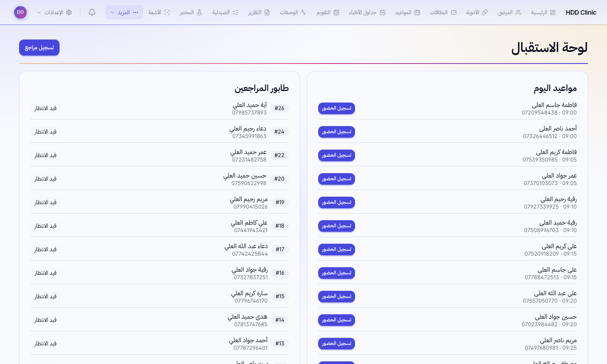Viewport: 607px width, 364px height.
Task: Click the التقارير document icon
Action: tap(267, 12)
